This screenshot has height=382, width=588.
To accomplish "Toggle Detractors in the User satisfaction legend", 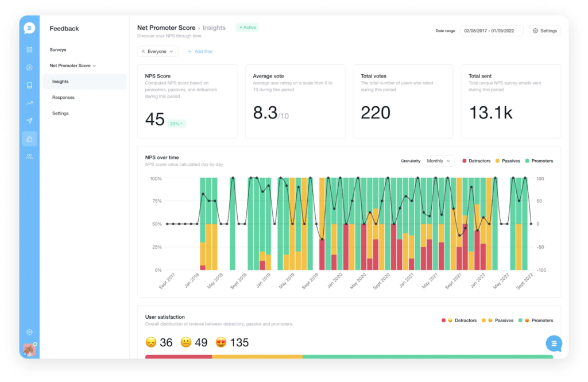I will tap(459, 321).
